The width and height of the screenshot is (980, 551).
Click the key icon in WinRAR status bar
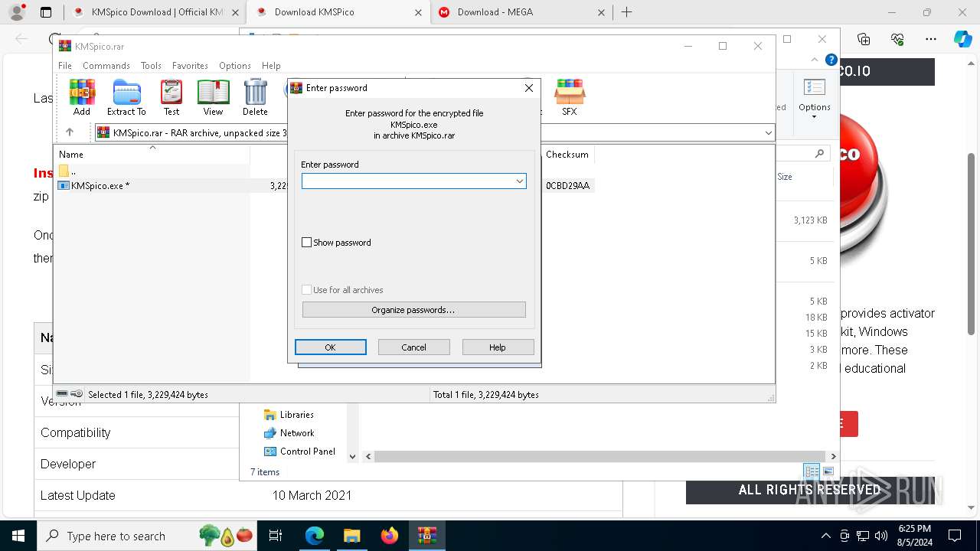[x=77, y=394]
